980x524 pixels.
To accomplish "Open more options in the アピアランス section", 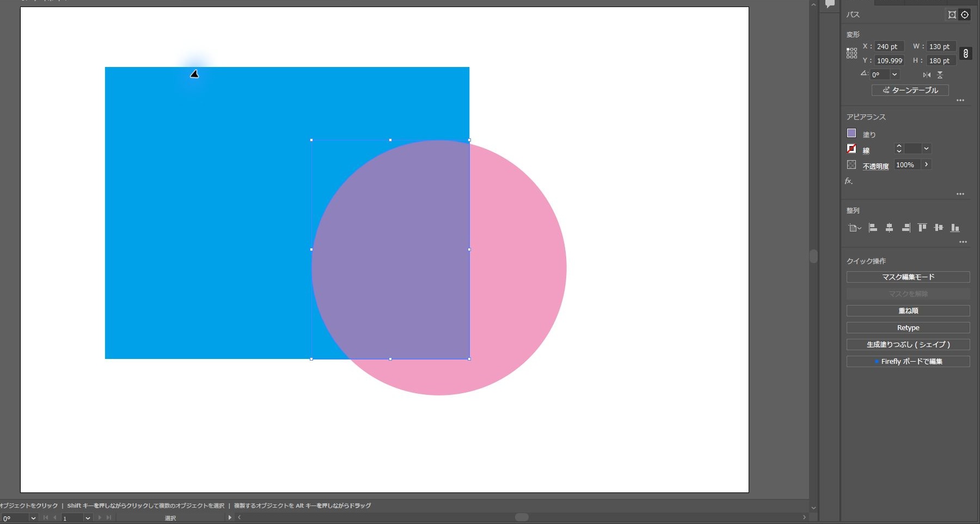I will tap(960, 194).
